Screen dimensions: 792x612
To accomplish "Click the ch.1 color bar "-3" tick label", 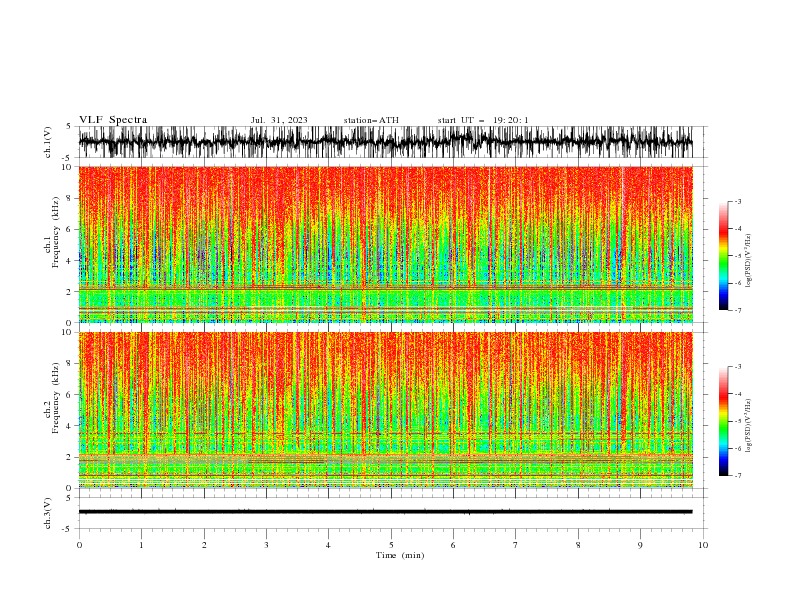I will point(737,201).
